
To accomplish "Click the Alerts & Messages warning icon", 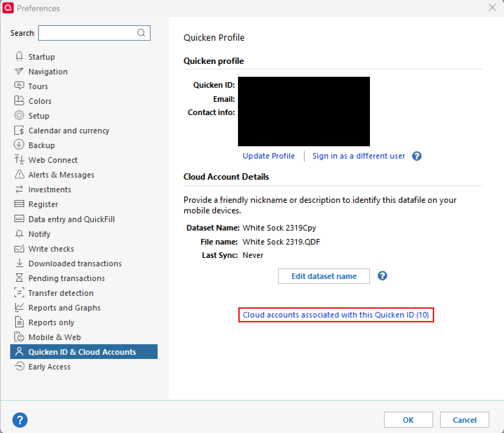I will [19, 174].
